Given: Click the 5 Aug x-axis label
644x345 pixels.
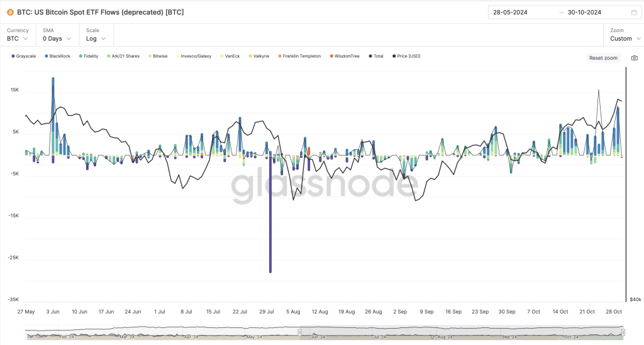Looking at the screenshot, I should pyautogui.click(x=293, y=312).
